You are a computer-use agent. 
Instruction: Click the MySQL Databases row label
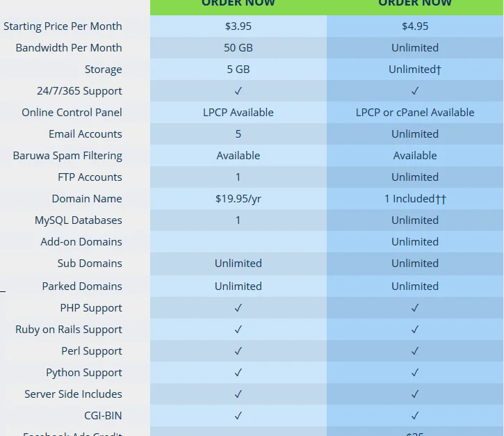click(79, 220)
